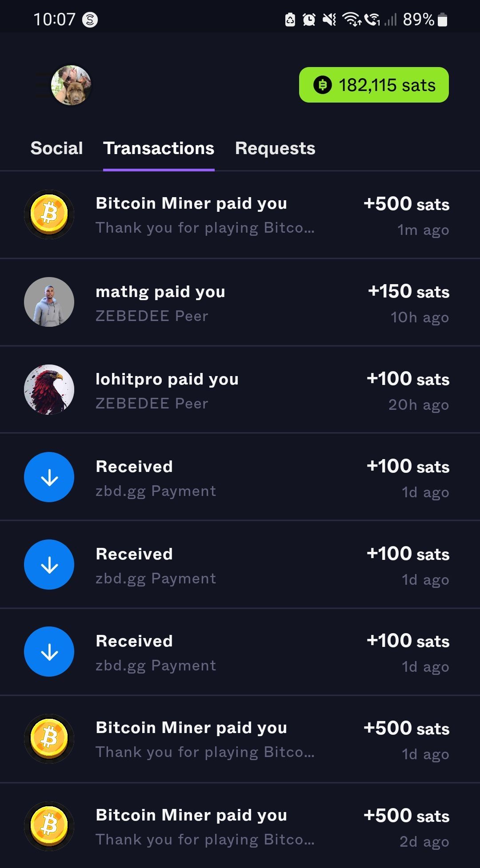Open the Requests tab
Screen dimensions: 480x868
click(275, 148)
